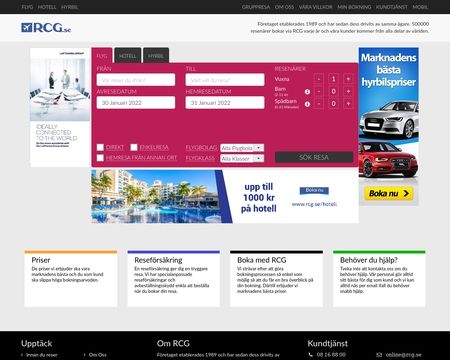Click the phone icon in Kundtjänst footer
The width and height of the screenshot is (450, 360).
pos(311,355)
